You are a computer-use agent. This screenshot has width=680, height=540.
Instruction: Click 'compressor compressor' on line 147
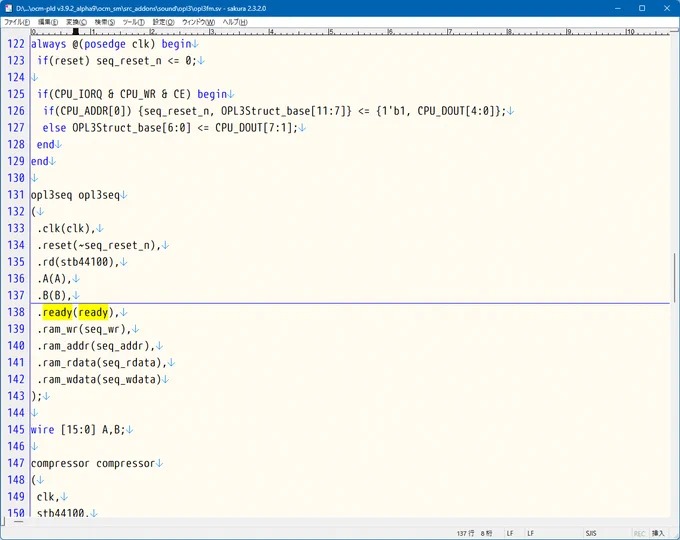point(93,463)
